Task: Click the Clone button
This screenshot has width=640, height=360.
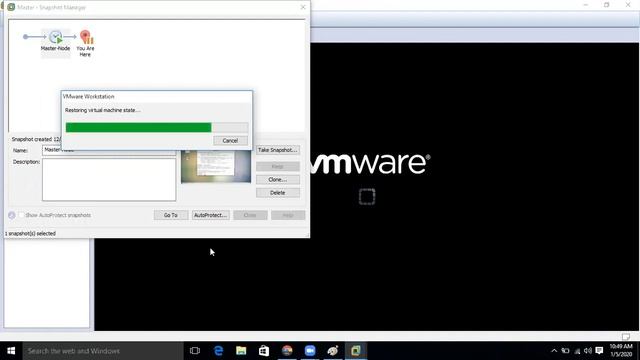Action: tap(278, 180)
